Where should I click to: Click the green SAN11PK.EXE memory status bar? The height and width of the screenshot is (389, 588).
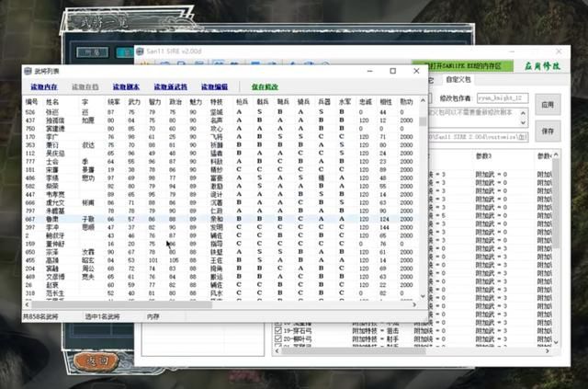pos(463,66)
